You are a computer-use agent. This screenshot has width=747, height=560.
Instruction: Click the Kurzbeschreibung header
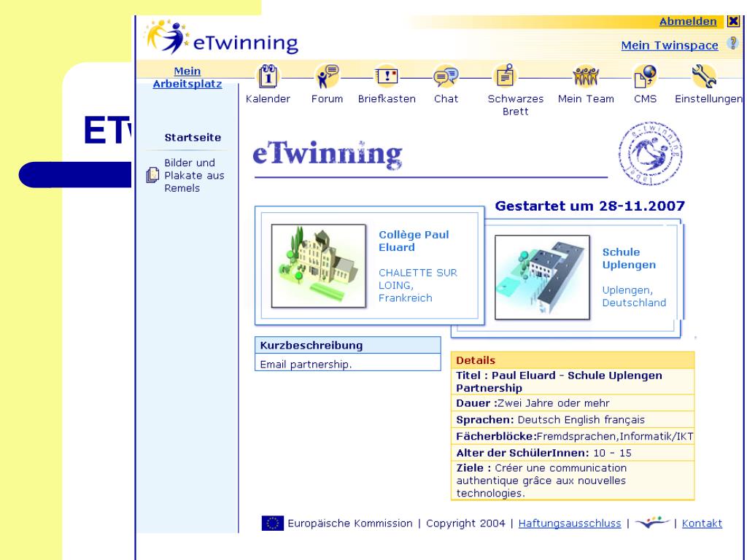[x=348, y=345]
